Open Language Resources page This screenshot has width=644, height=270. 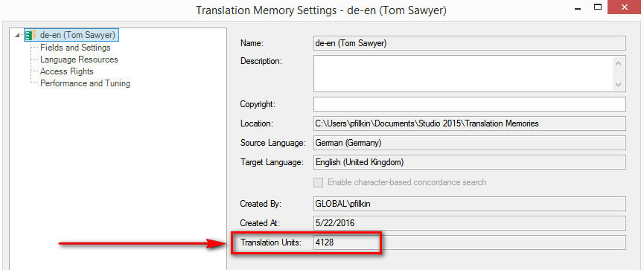(x=79, y=60)
